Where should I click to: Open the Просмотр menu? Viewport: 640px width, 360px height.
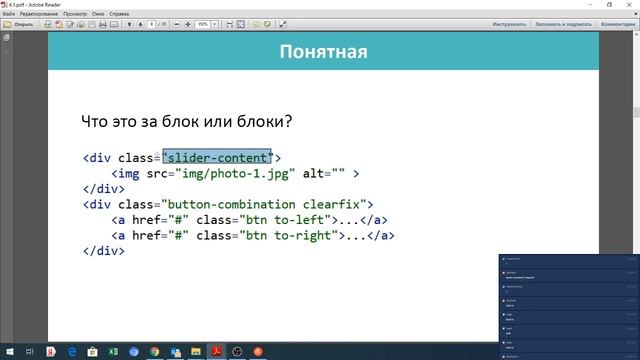click(x=75, y=14)
